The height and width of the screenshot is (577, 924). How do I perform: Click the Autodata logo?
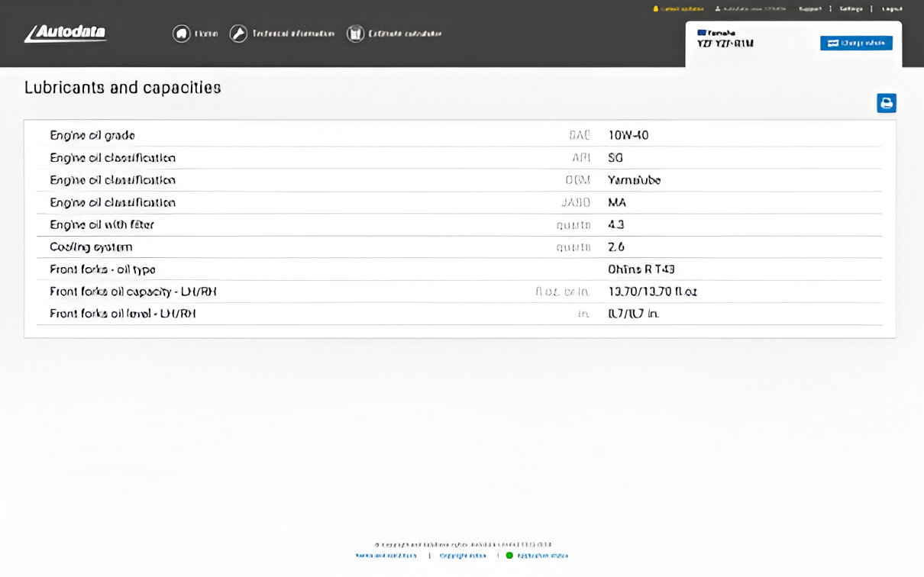pyautogui.click(x=65, y=34)
